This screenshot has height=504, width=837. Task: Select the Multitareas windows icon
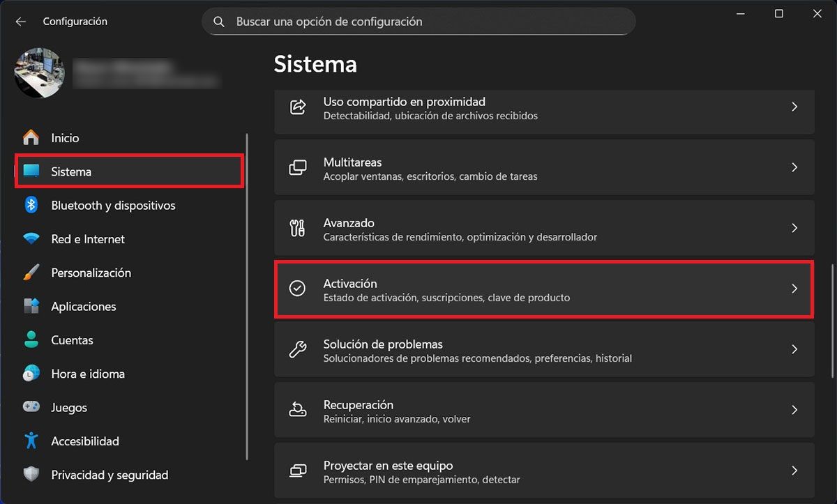click(x=298, y=167)
